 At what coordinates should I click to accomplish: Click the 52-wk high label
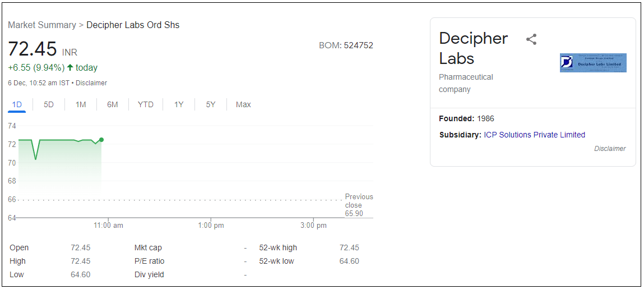click(278, 248)
